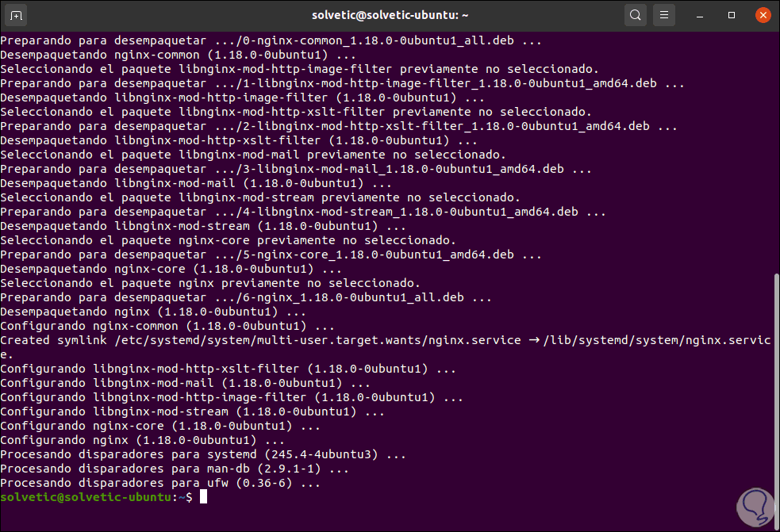780x532 pixels.
Task: Click 'Seleccionando el paquete nginx previamente no seleccionado' line
Action: [x=210, y=283]
